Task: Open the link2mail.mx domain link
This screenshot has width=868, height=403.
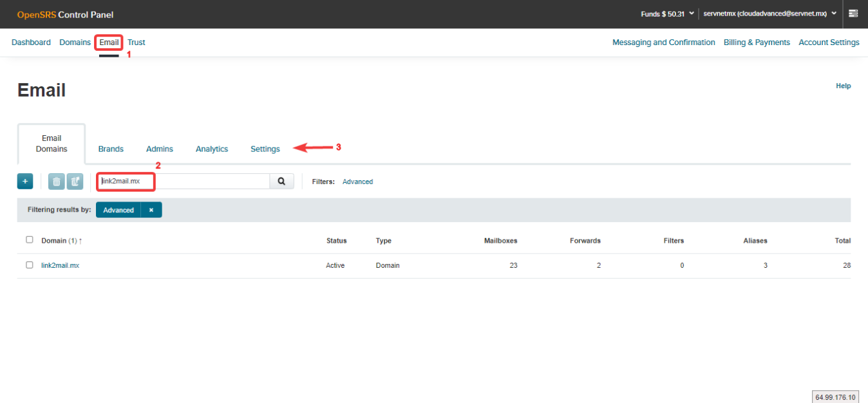Action: pyautogui.click(x=60, y=265)
